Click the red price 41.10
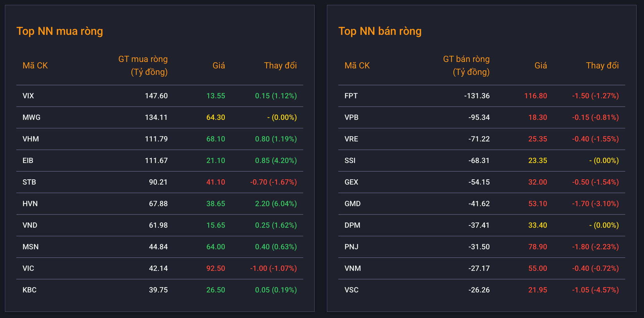This screenshot has width=644, height=318. (x=216, y=182)
